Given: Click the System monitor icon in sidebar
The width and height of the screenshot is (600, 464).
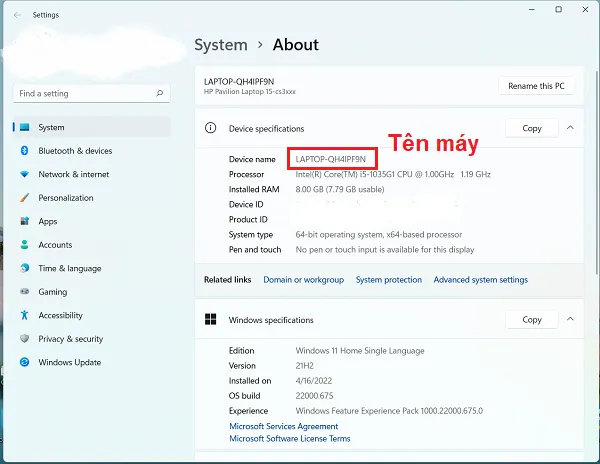Looking at the screenshot, I should pos(24,128).
